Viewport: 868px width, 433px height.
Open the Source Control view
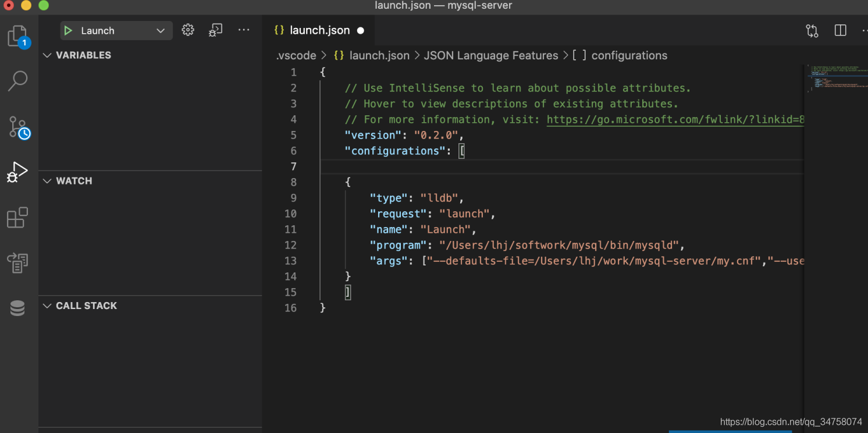tap(17, 127)
